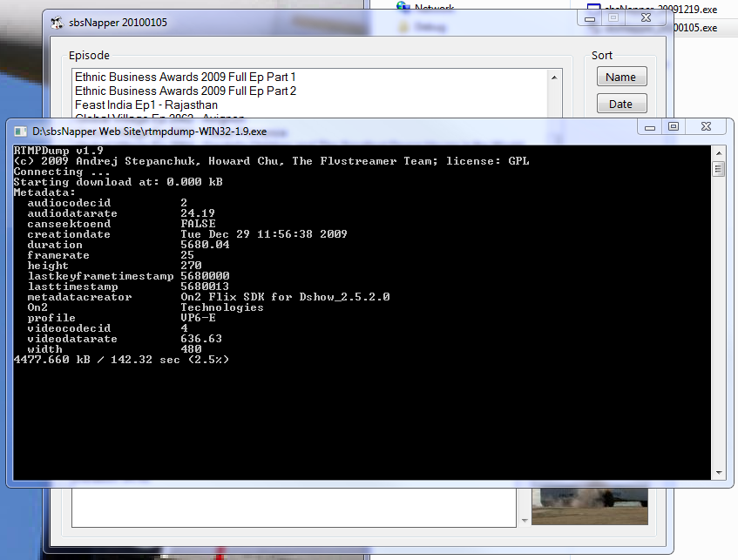Image resolution: width=738 pixels, height=560 pixels.
Task: Click the sbsNapper 20100105 title text
Action: tap(118, 23)
